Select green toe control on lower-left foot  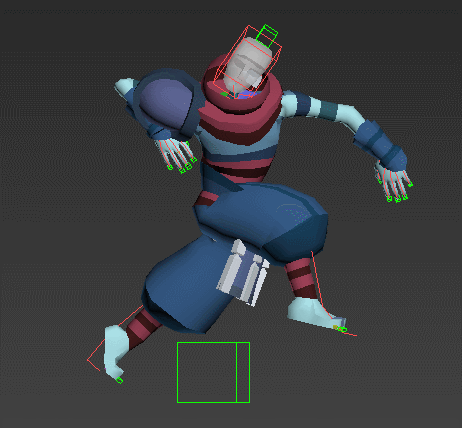[119, 380]
